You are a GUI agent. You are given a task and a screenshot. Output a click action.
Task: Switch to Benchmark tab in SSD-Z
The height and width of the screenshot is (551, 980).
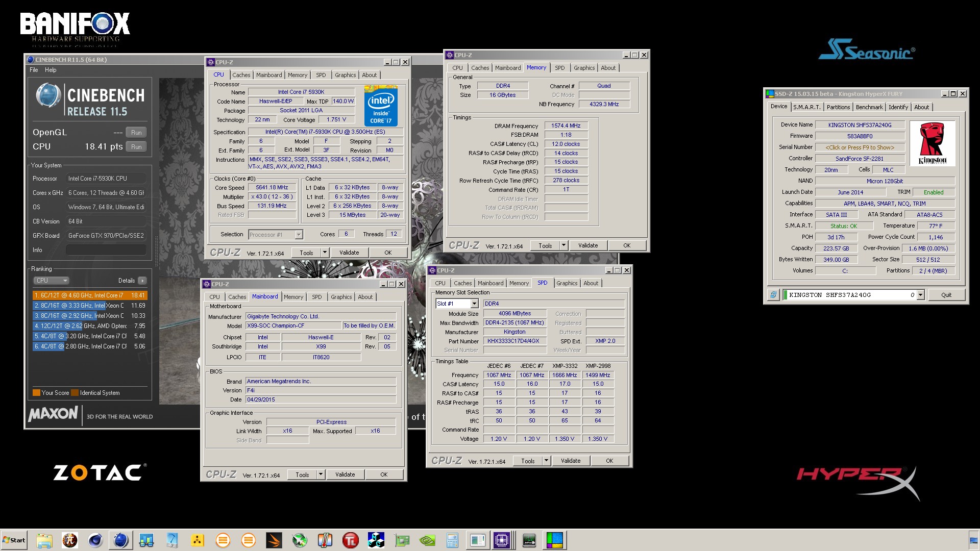tap(869, 107)
